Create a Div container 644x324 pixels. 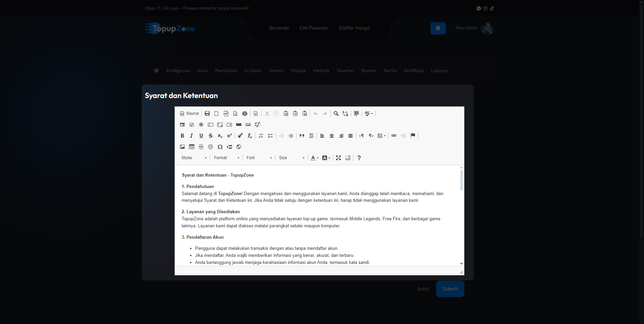coord(311,136)
